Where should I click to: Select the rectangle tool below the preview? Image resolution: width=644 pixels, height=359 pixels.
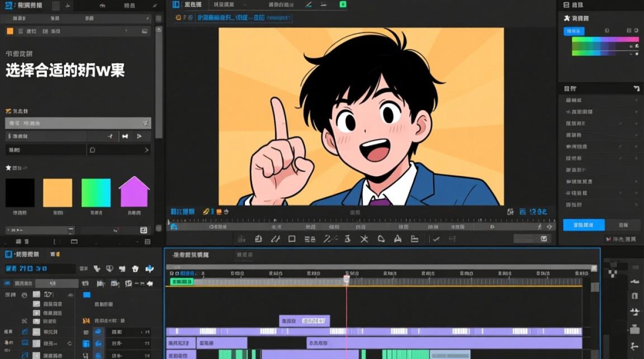291,238
